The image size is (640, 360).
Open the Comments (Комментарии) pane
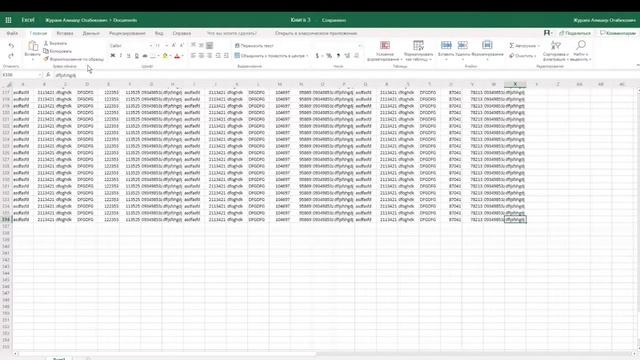pos(618,33)
